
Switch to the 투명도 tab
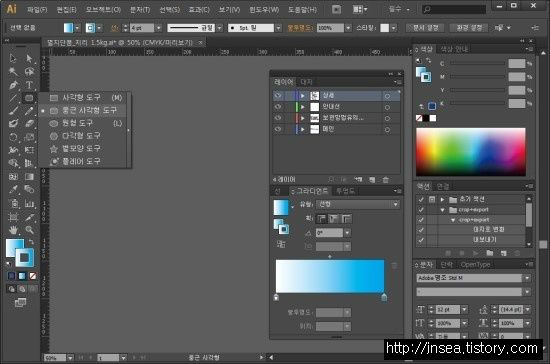point(345,191)
